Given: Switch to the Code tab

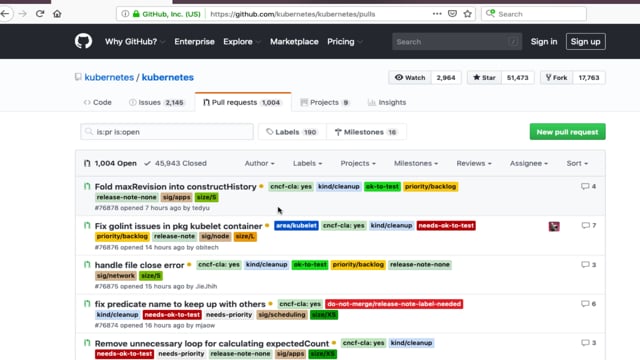Looking at the screenshot, I should tap(98, 102).
